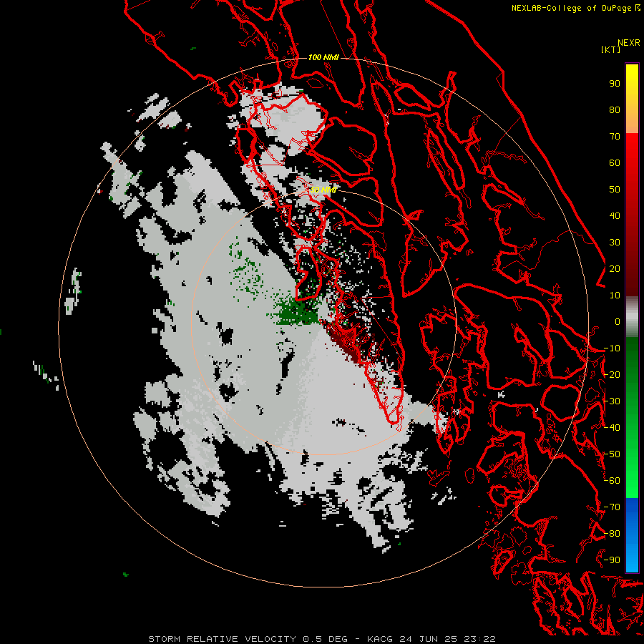
Task: Select the -20 knot scale label
Action: 612,375
